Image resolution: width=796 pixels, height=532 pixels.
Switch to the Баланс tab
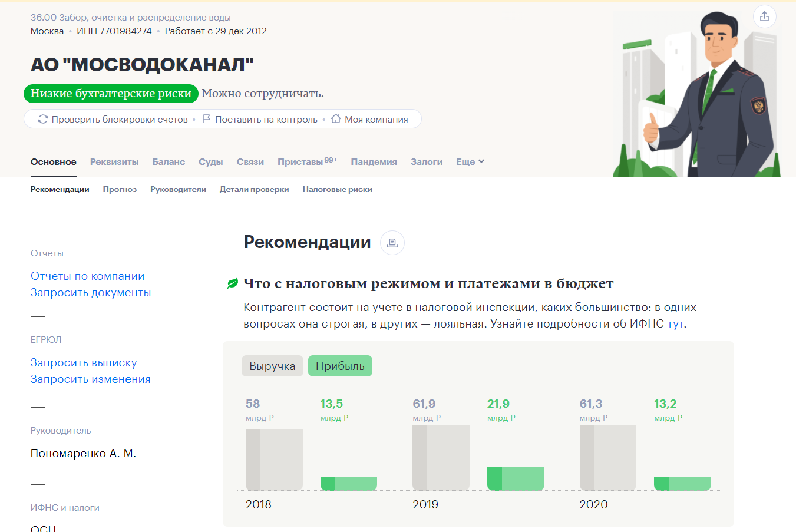[169, 162]
